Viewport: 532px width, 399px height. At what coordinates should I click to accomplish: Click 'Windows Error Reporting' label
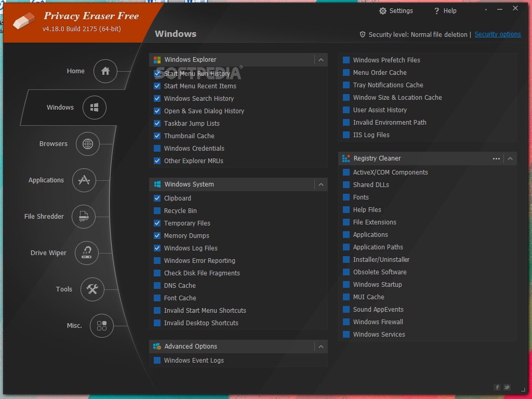pyautogui.click(x=199, y=261)
